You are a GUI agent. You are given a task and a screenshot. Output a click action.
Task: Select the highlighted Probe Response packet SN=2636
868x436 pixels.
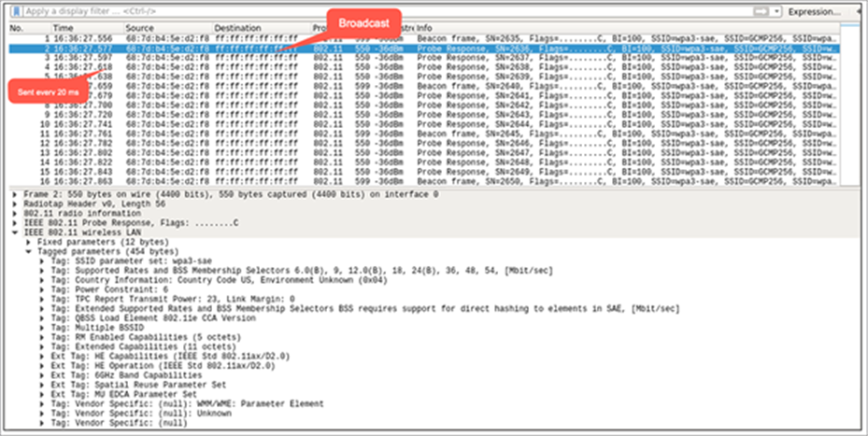coord(424,49)
